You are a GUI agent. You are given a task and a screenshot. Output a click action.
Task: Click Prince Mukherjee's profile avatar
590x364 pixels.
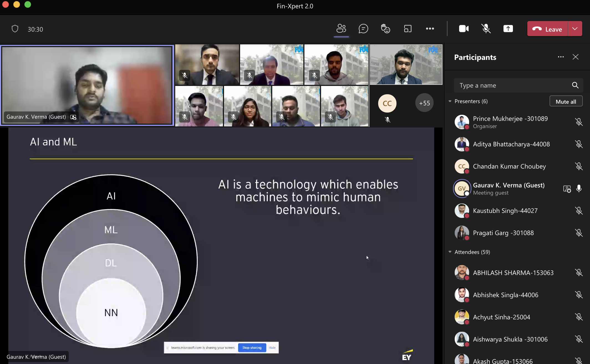(x=462, y=122)
